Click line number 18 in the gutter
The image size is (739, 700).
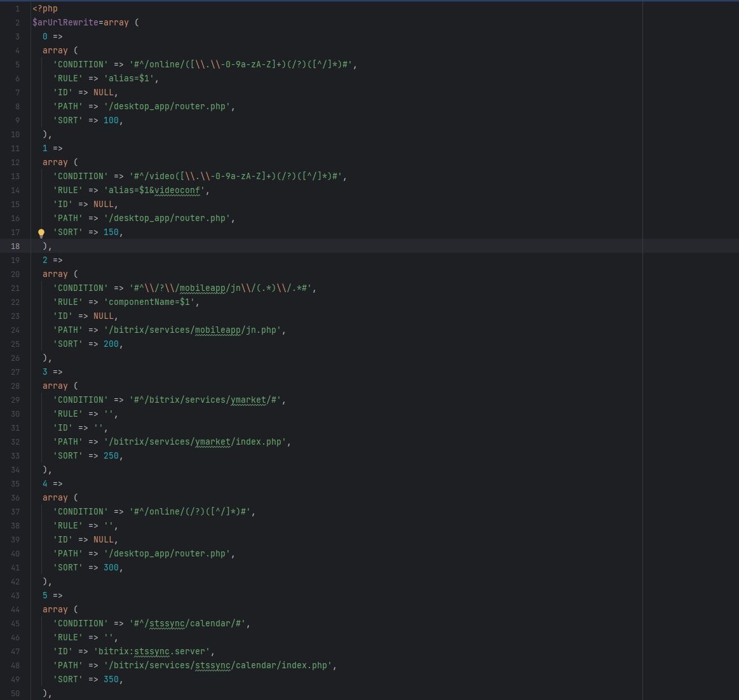click(x=15, y=246)
